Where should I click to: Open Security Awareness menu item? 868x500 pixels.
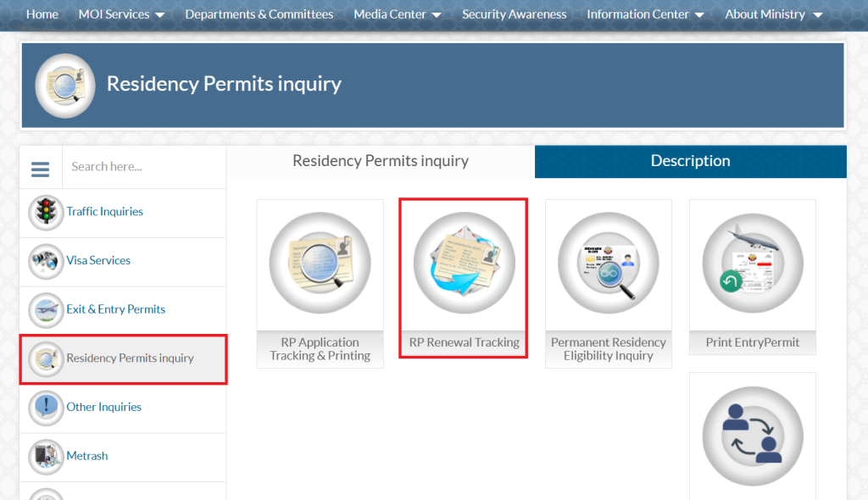515,14
